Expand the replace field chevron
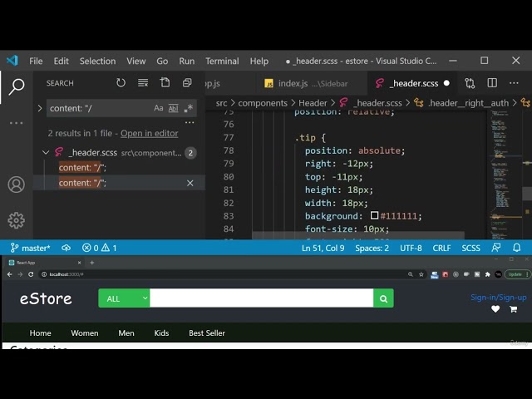 (40, 108)
